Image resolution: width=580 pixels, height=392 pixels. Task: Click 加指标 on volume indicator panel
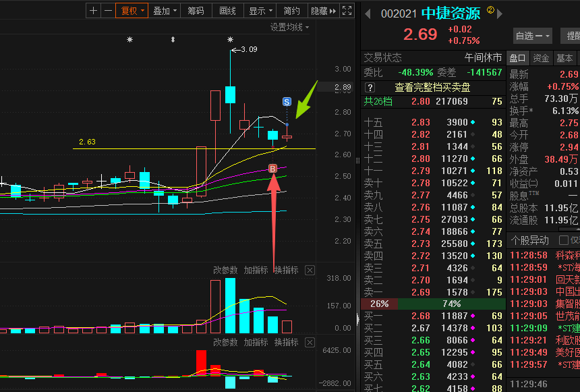click(256, 271)
